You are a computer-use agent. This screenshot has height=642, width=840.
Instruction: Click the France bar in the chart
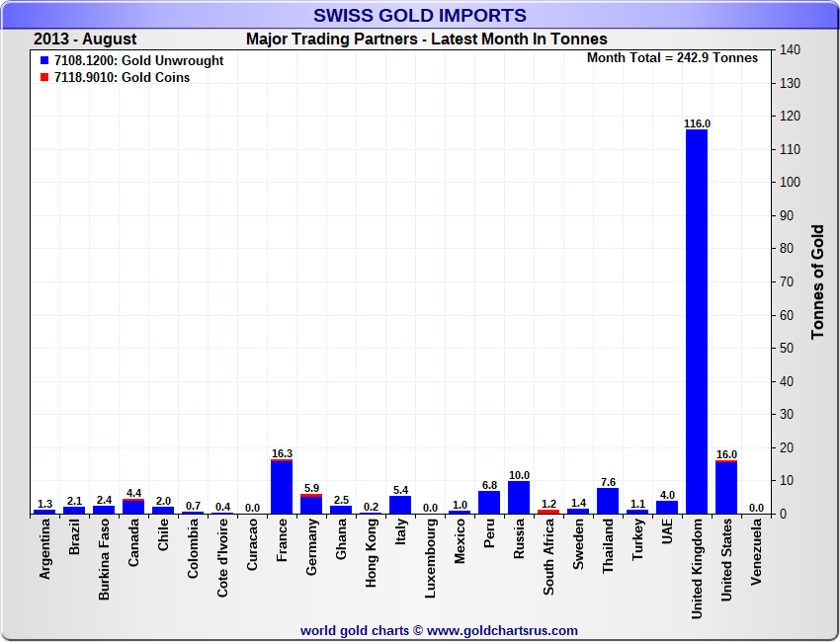282,487
